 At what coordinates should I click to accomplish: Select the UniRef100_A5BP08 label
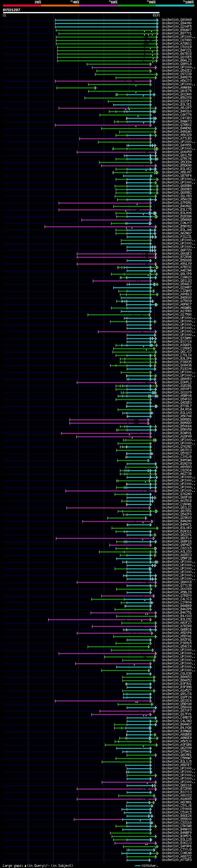[177, 396]
